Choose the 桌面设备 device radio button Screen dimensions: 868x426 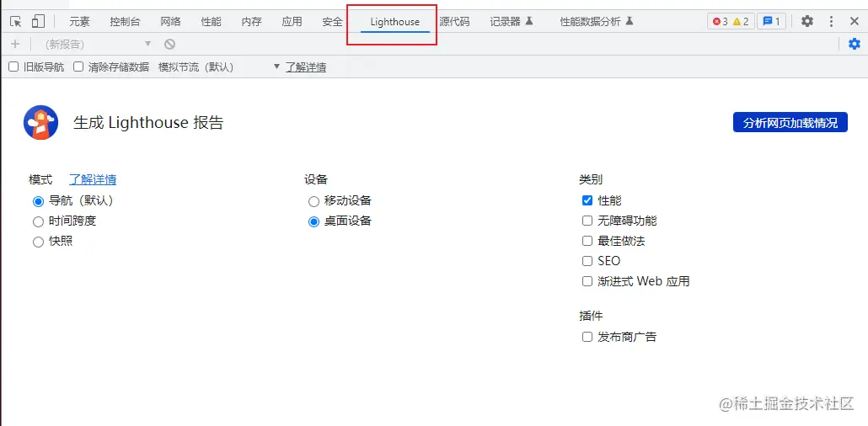[x=313, y=222]
